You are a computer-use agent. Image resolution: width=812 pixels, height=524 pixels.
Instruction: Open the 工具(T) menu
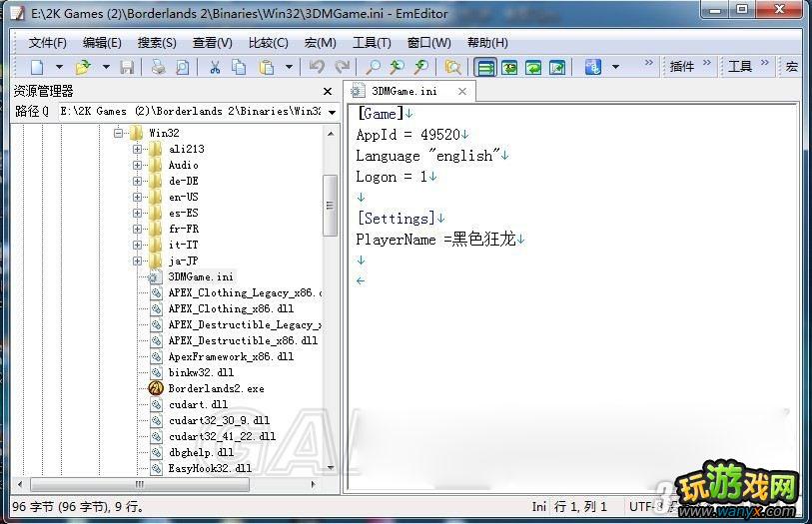(x=372, y=42)
